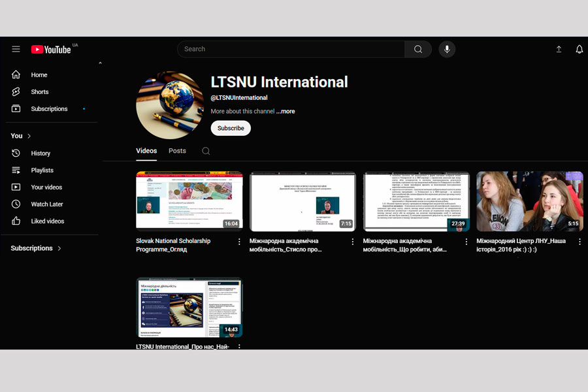This screenshot has width=588, height=392.
Task: Open title 'Міжнародна академічна мобільність_Що робити, аби...'
Action: (x=404, y=245)
